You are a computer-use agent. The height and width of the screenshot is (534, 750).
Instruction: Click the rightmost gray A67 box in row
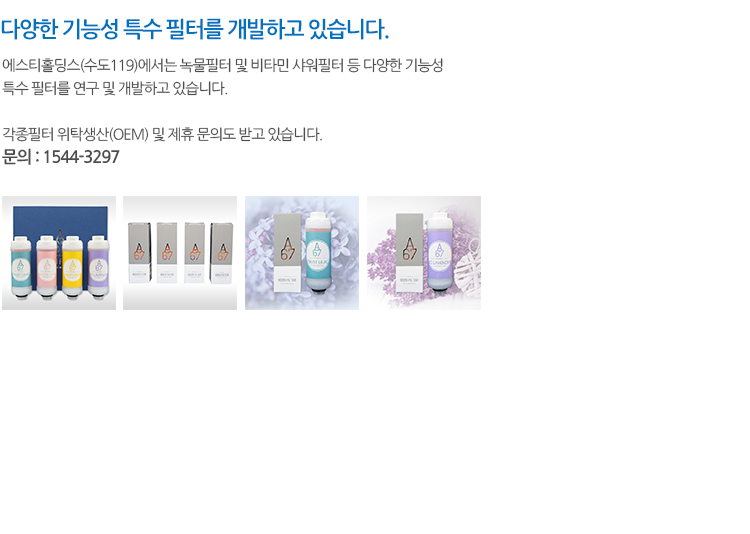point(222,253)
